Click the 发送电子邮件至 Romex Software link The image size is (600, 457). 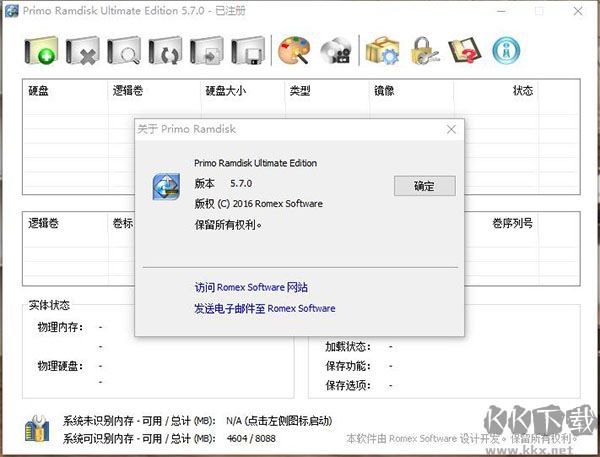click(x=264, y=309)
